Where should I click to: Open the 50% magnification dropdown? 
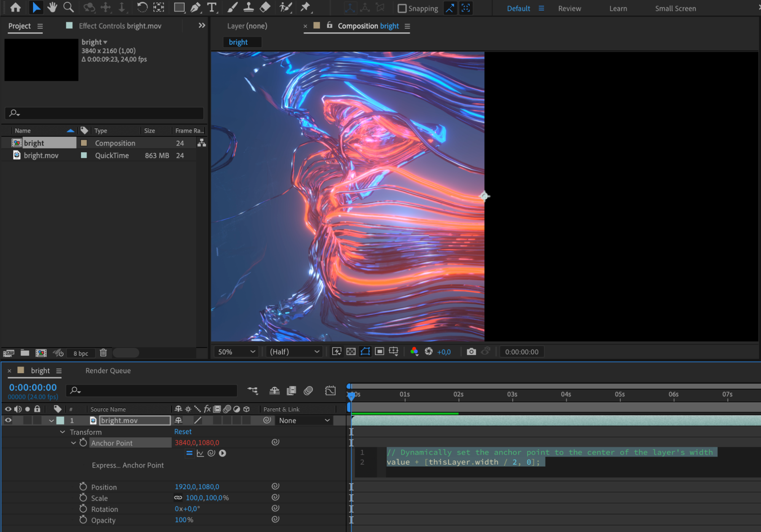[236, 351]
